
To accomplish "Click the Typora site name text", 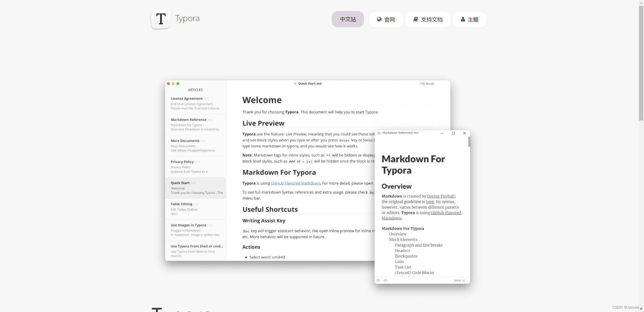I will coord(187,18).
